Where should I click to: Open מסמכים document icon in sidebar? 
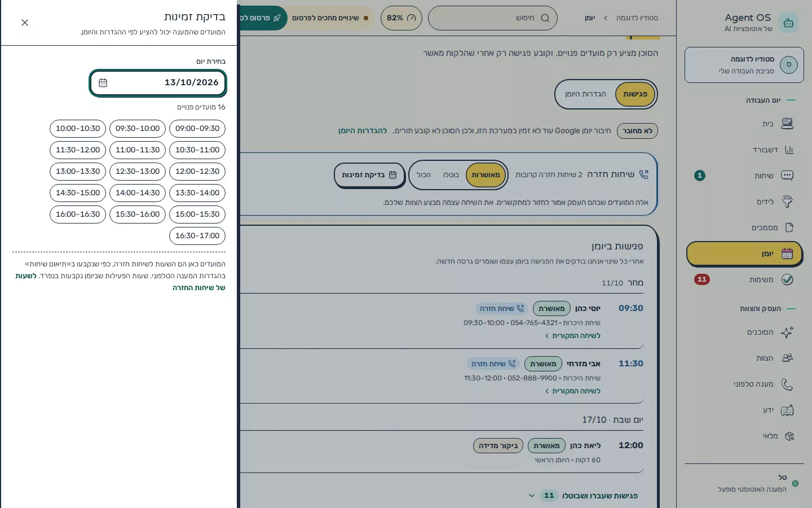pos(789,227)
